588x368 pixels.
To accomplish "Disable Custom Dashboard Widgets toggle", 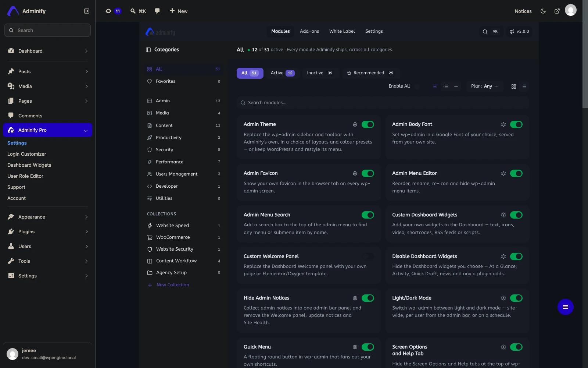I will click(x=516, y=215).
